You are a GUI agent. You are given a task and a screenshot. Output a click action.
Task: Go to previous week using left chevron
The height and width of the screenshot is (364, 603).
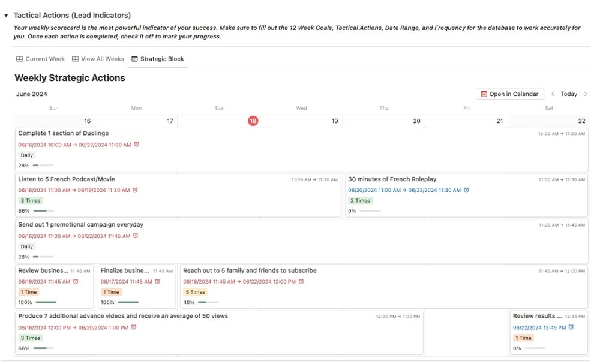[x=553, y=94]
